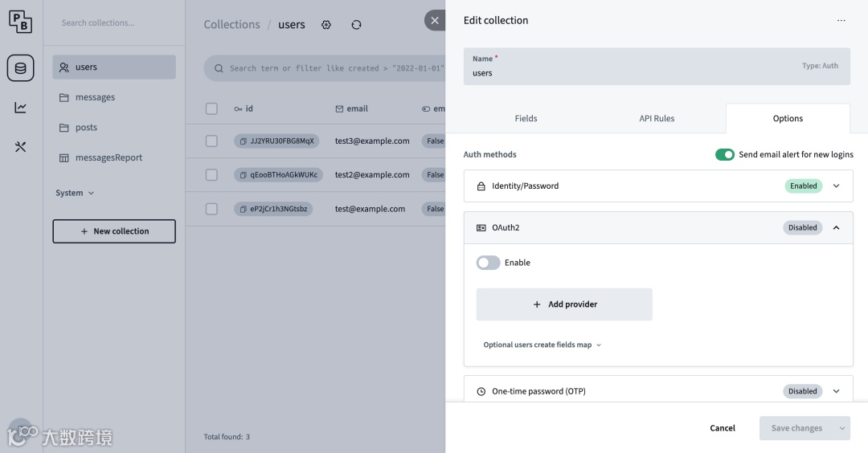Click the New collection button

(x=114, y=231)
